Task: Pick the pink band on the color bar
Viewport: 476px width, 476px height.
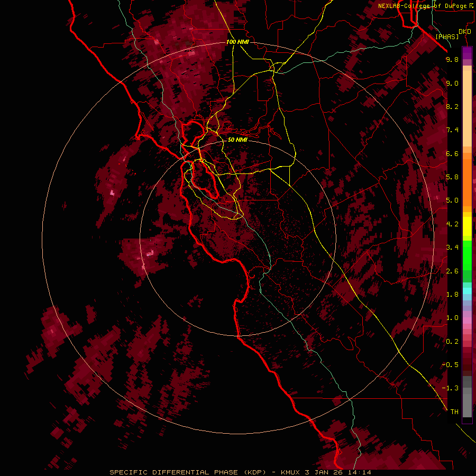Action: coord(467,321)
